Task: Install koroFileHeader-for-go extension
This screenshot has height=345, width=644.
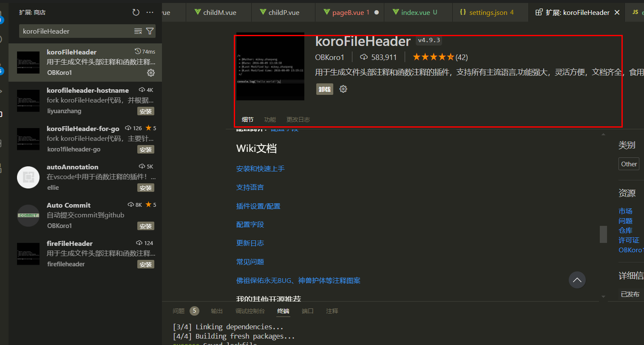Action: click(146, 150)
